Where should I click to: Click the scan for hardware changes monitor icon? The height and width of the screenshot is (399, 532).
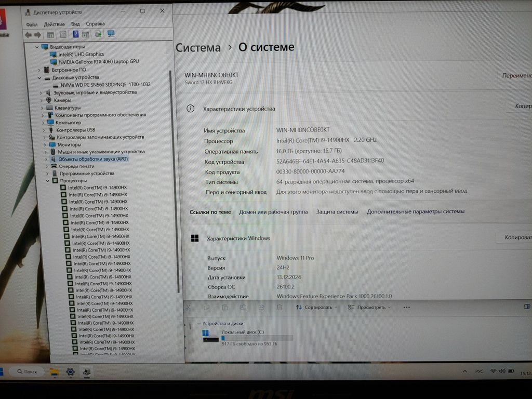coord(111,34)
